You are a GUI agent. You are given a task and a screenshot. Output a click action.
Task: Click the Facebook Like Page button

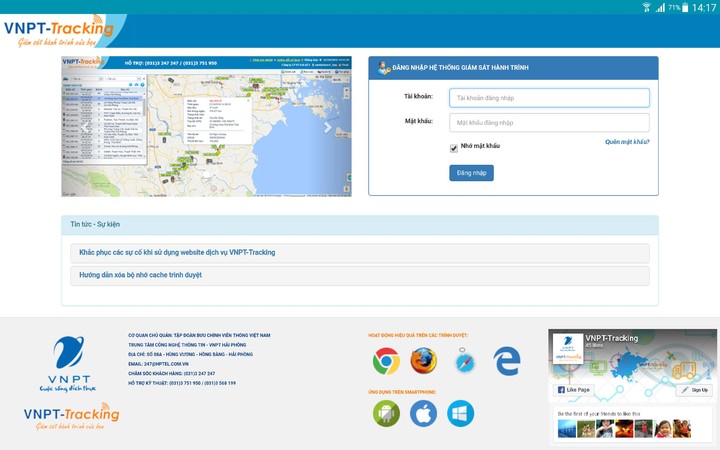tap(574, 390)
